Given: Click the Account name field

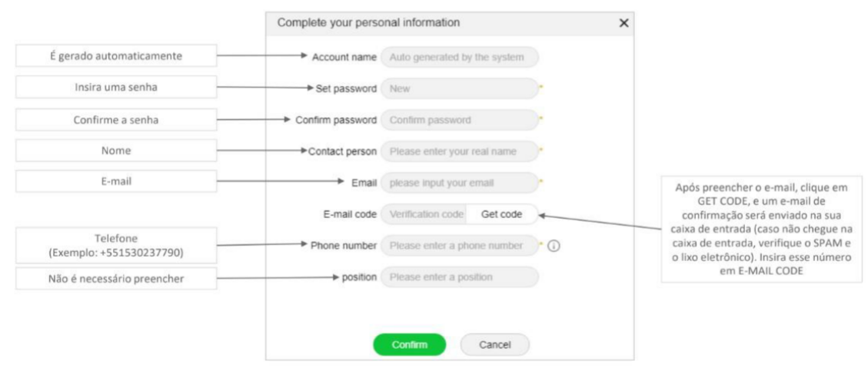Looking at the screenshot, I should pos(459,57).
